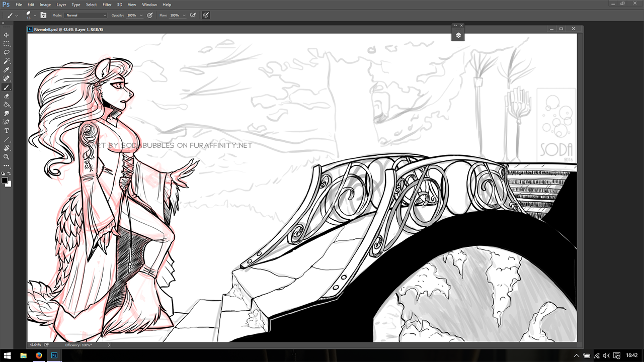Image resolution: width=644 pixels, height=362 pixels.
Task: Enable airbrush-style build-up effect
Action: click(193, 15)
